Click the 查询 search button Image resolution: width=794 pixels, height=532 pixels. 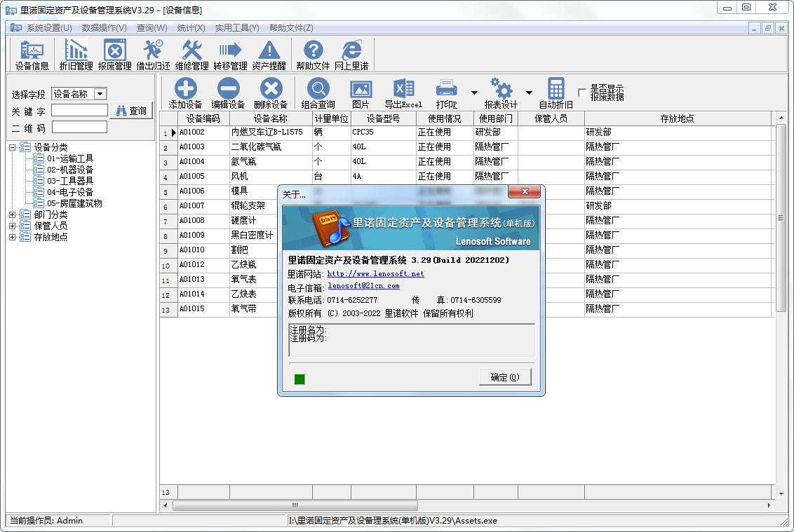[x=131, y=111]
